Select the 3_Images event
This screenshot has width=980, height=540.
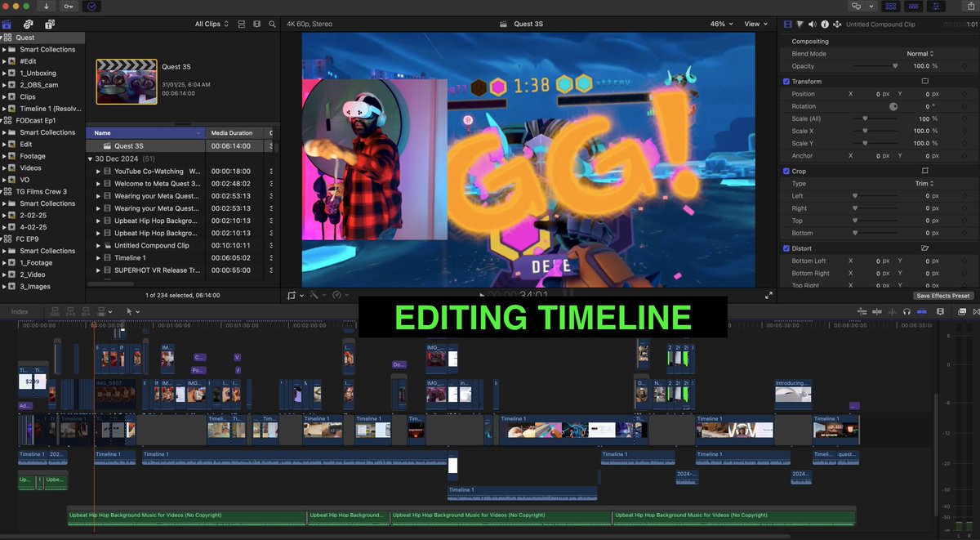tap(35, 287)
